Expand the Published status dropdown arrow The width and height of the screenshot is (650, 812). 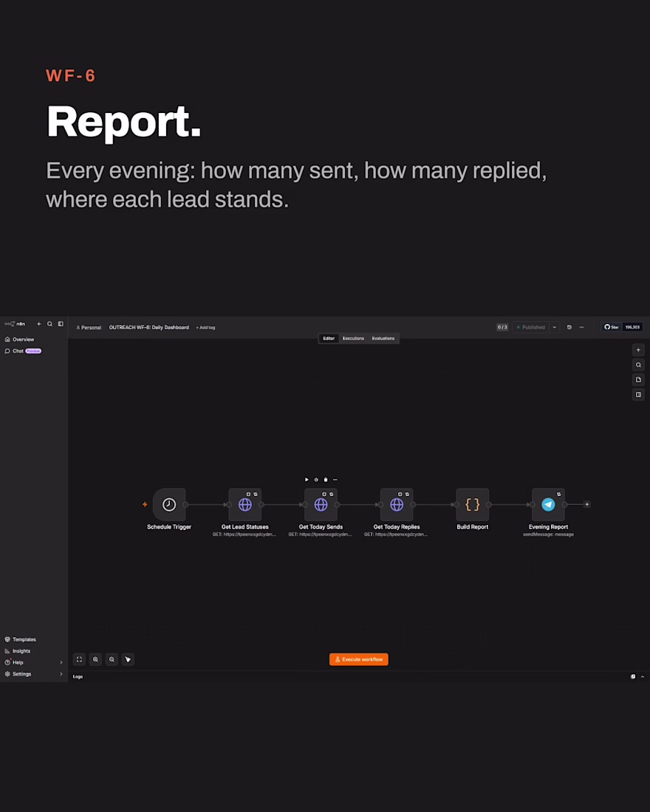(555, 327)
